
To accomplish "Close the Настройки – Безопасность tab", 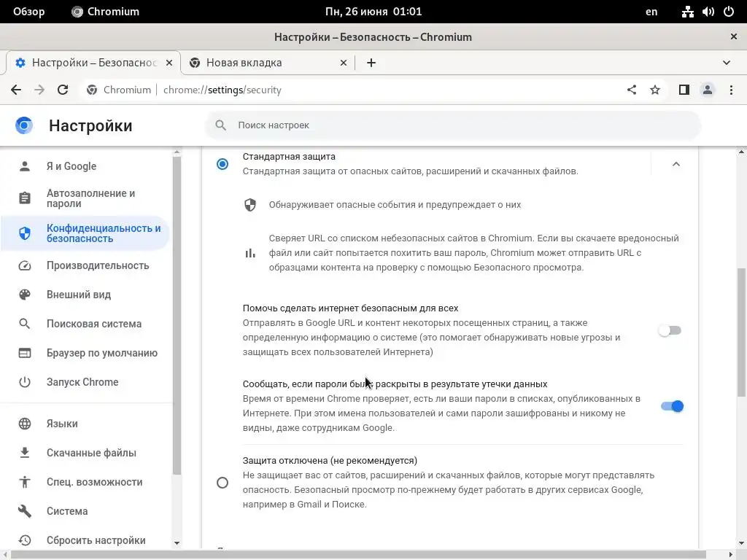I will tap(169, 63).
